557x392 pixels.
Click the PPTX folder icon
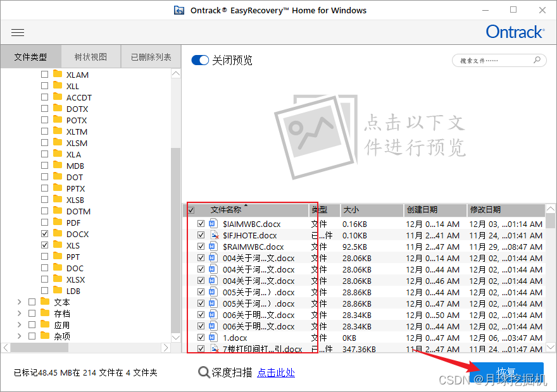pos(58,188)
